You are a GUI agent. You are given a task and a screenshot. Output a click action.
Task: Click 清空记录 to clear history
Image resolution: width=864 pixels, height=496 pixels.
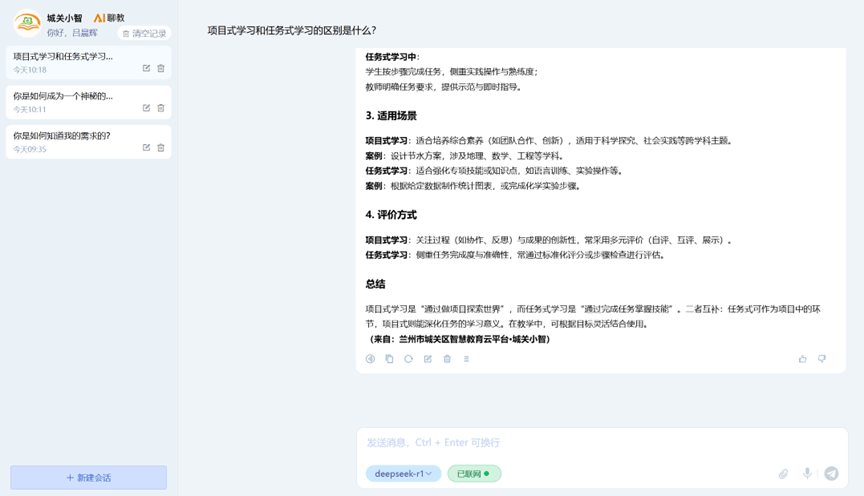[144, 33]
